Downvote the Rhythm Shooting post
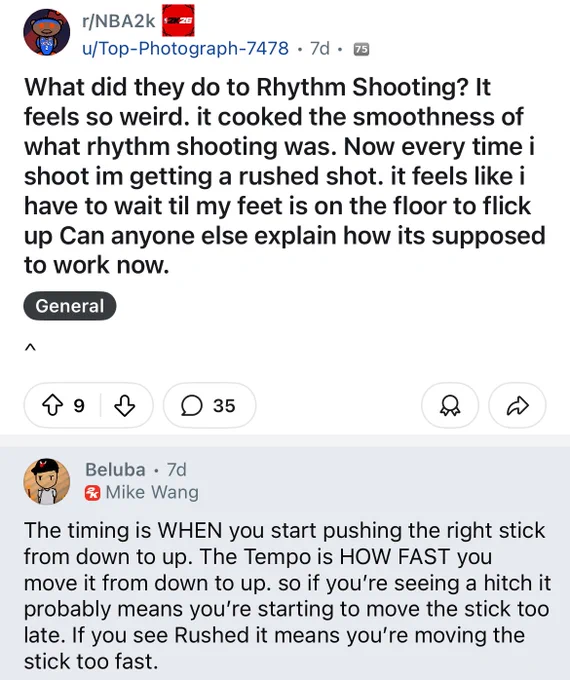Screen dimensions: 570x680 tap(124, 405)
